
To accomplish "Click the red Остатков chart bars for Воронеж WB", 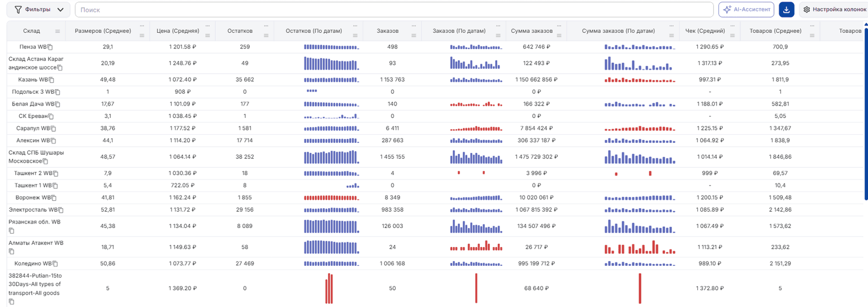I will pyautogui.click(x=332, y=198).
